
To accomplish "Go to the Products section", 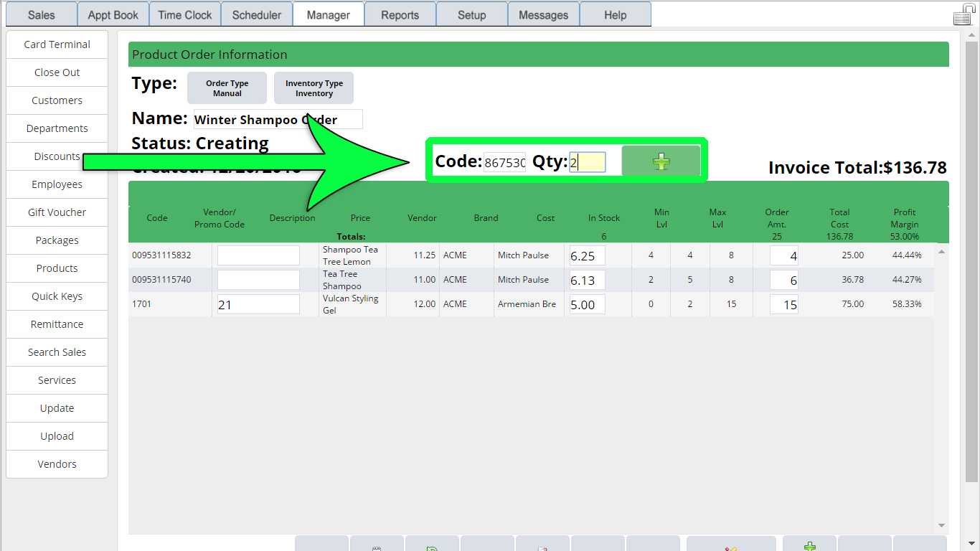I will point(57,268).
